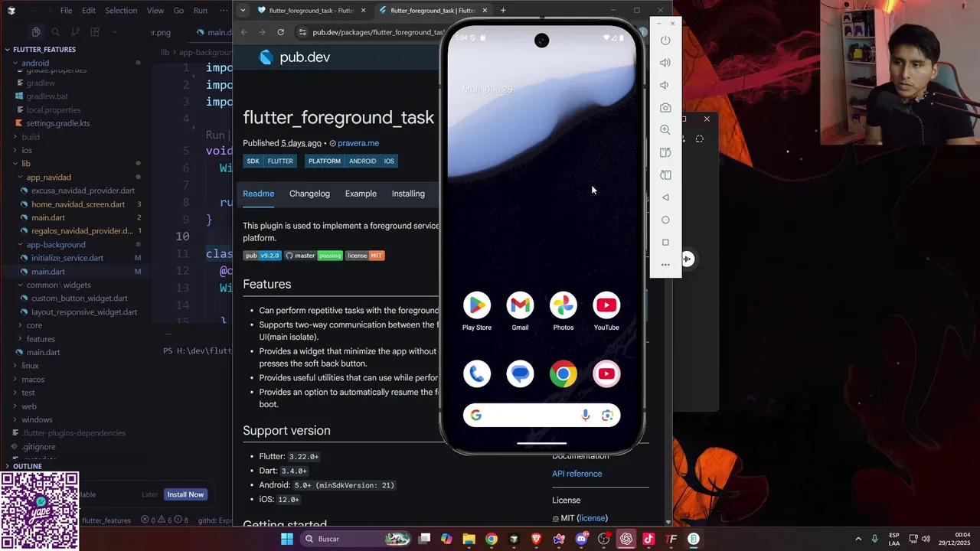The height and width of the screenshot is (551, 980).
Task: Tap the microphone in emulator Google search bar
Action: point(585,415)
